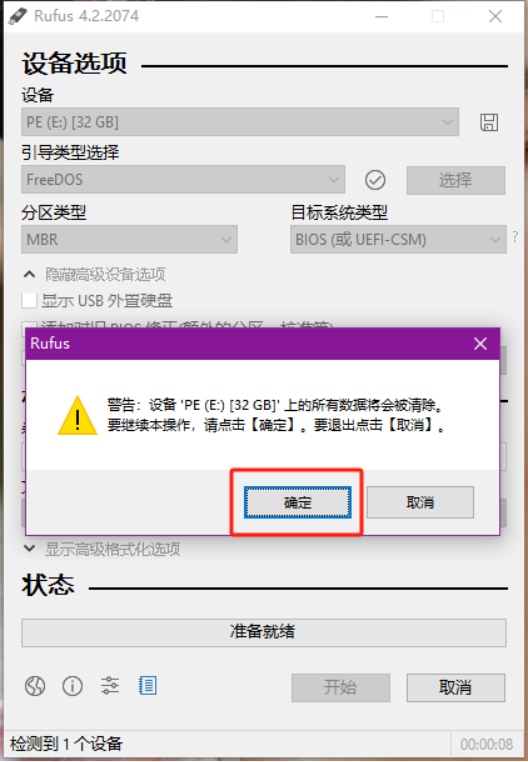Open the language globe icon
This screenshot has height=762, width=528.
(x=35, y=686)
